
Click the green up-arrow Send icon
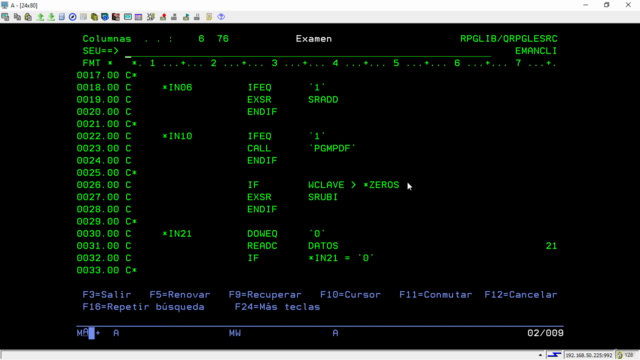coord(40,17)
